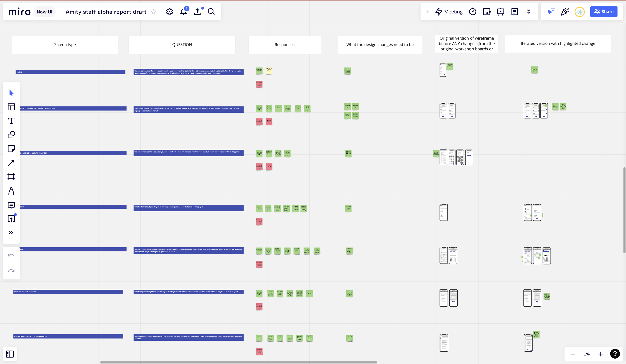Select the Text tool

click(11, 121)
